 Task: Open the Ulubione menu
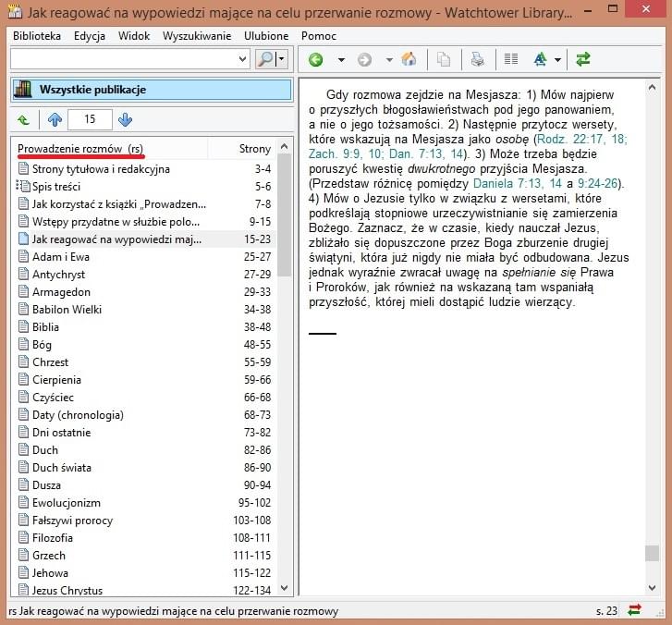click(x=266, y=35)
